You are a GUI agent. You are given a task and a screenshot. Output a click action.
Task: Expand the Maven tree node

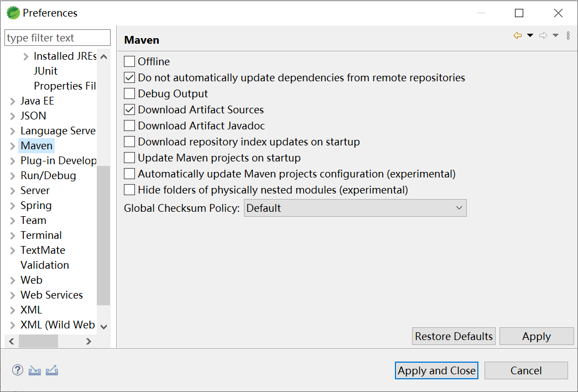(13, 146)
